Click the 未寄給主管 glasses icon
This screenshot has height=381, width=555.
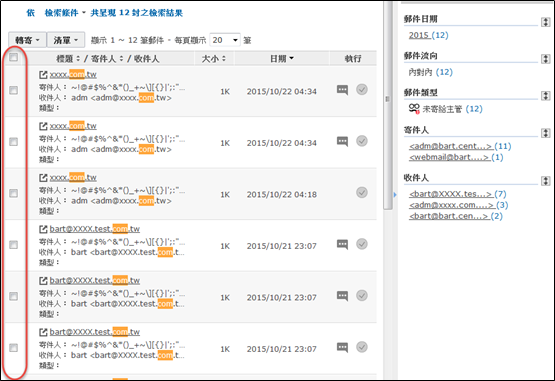pos(414,108)
